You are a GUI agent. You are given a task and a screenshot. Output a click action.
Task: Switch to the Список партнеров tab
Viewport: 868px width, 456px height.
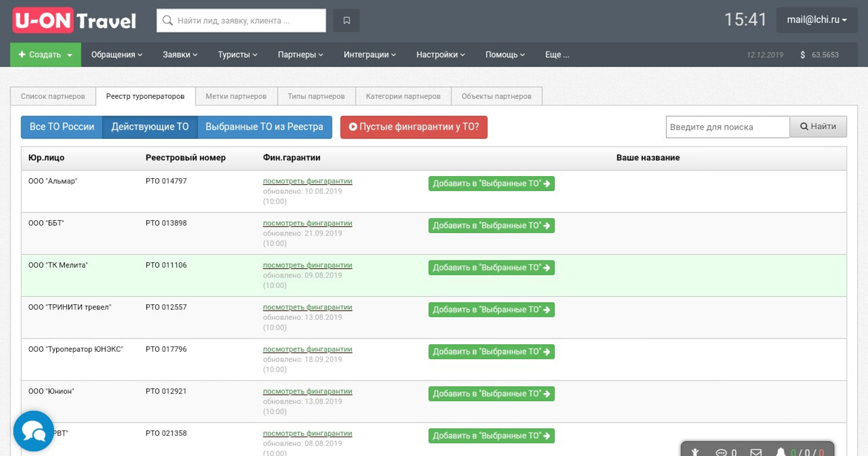(53, 96)
